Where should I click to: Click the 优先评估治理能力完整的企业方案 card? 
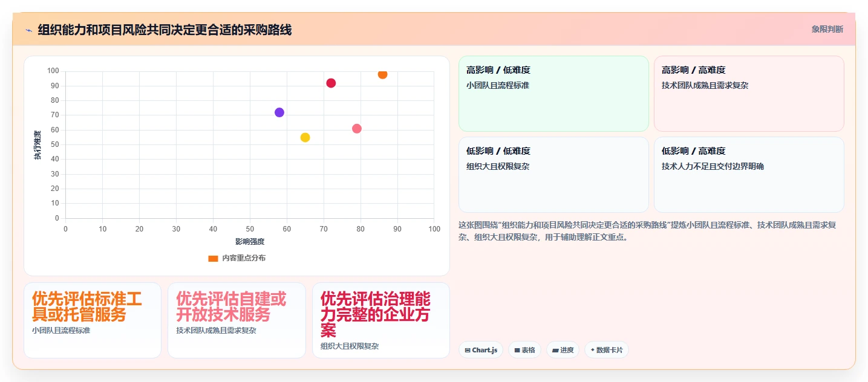click(381, 320)
